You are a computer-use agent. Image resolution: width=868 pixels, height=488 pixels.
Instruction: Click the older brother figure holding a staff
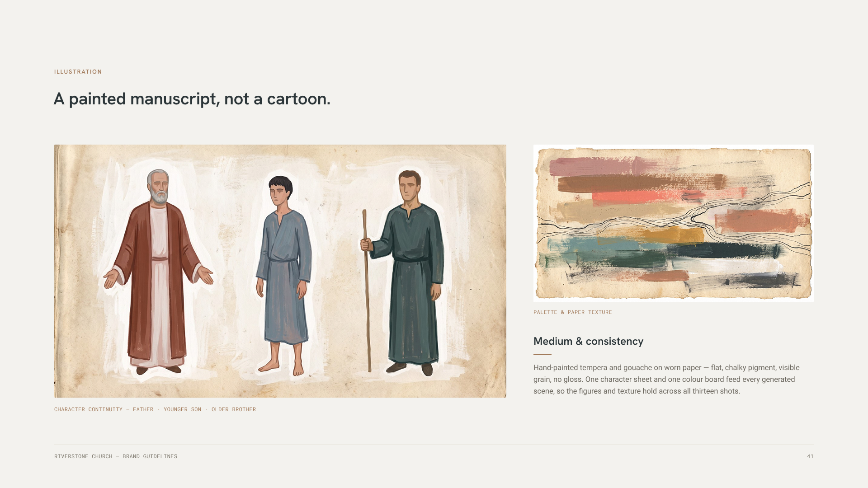pyautogui.click(x=403, y=273)
